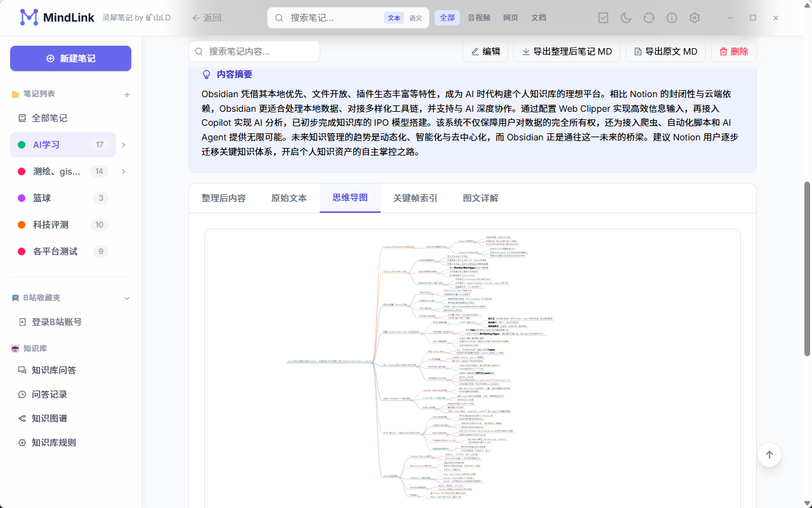Expand the AI学习 category chevron

(124, 145)
